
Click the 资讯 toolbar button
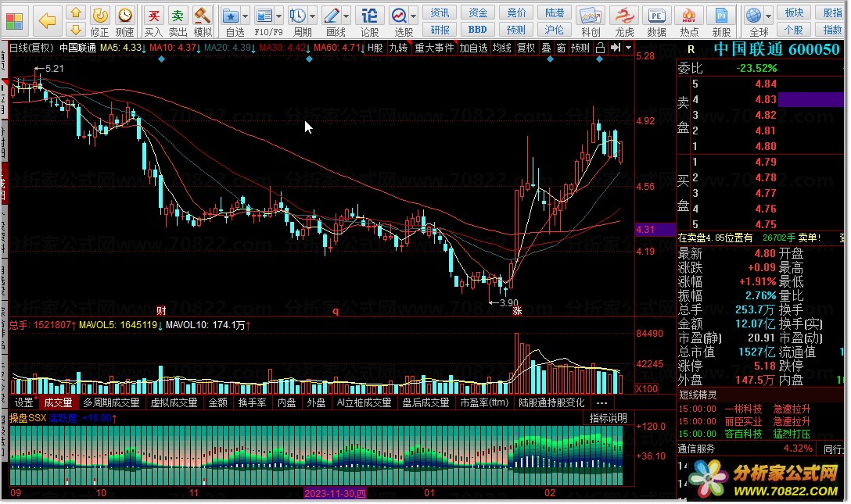pyautogui.click(x=440, y=13)
